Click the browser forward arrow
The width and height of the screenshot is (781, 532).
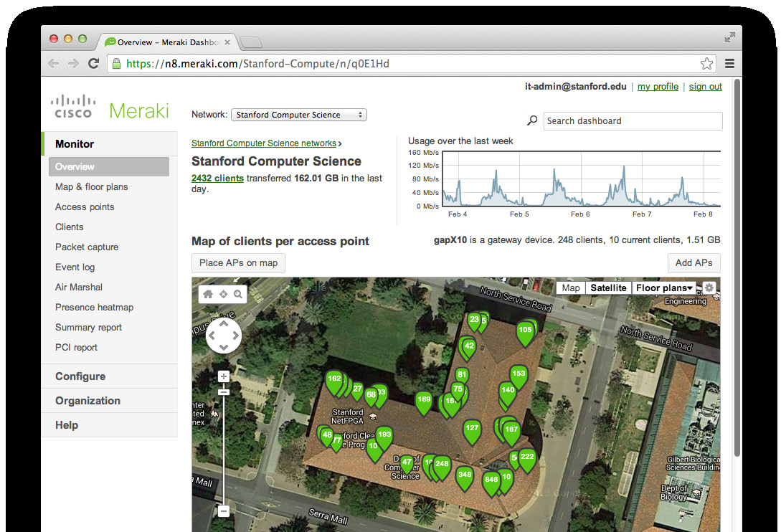(x=73, y=64)
